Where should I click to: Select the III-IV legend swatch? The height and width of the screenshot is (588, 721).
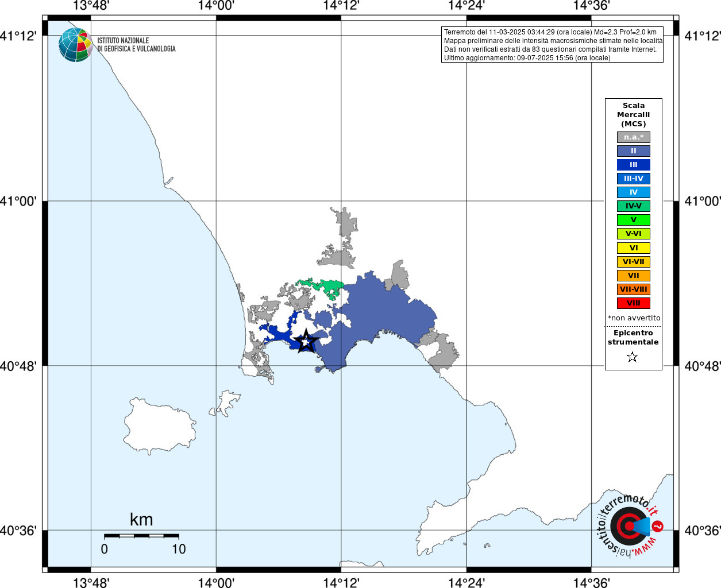point(634,179)
